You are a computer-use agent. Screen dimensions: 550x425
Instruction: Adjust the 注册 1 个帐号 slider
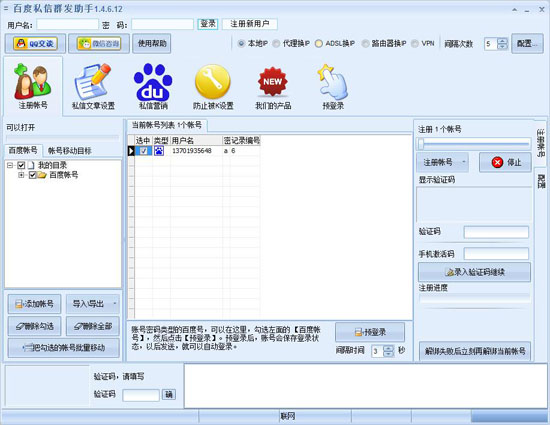[x=474, y=143]
